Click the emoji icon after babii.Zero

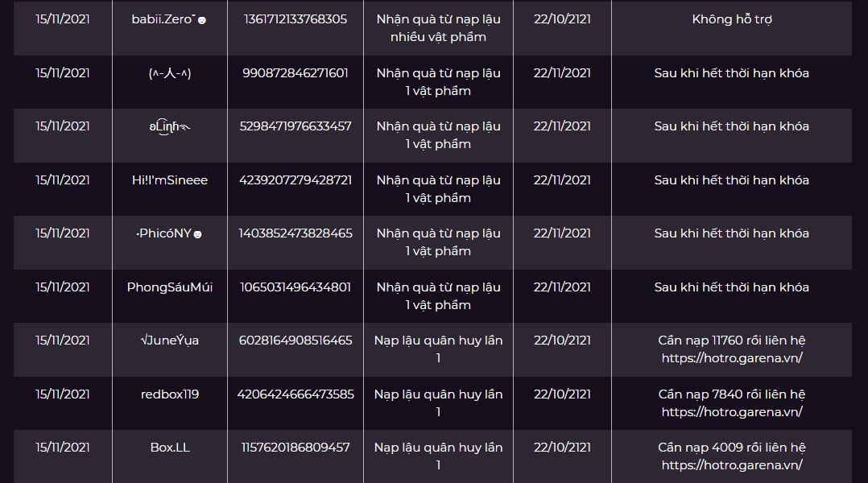tap(202, 20)
